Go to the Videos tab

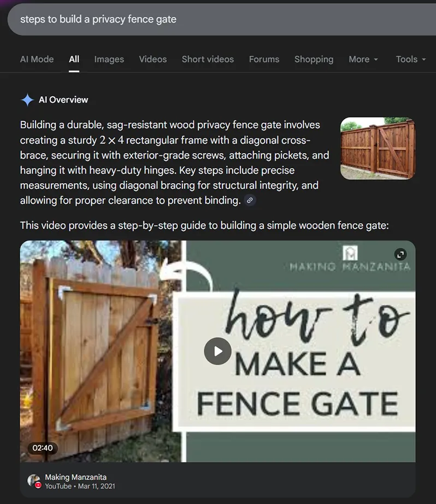153,59
